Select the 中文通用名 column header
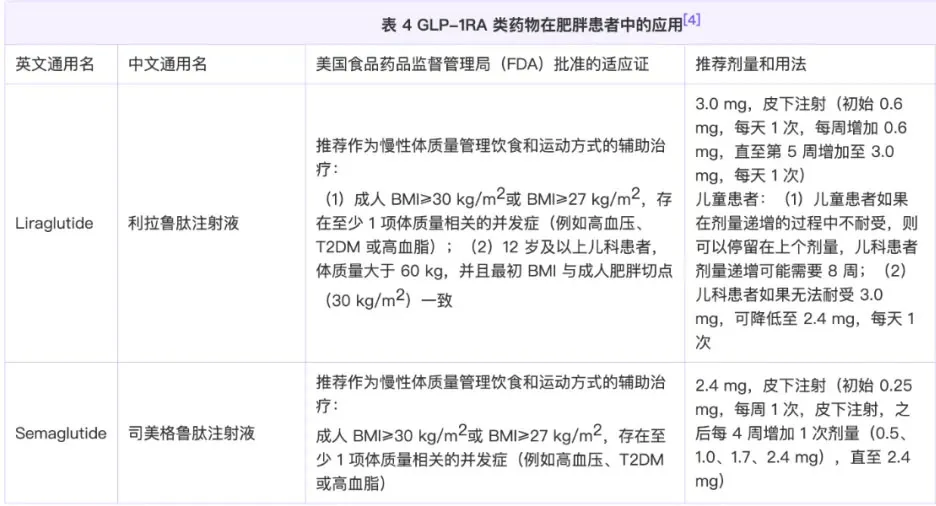This screenshot has height=506, width=936. click(168, 64)
